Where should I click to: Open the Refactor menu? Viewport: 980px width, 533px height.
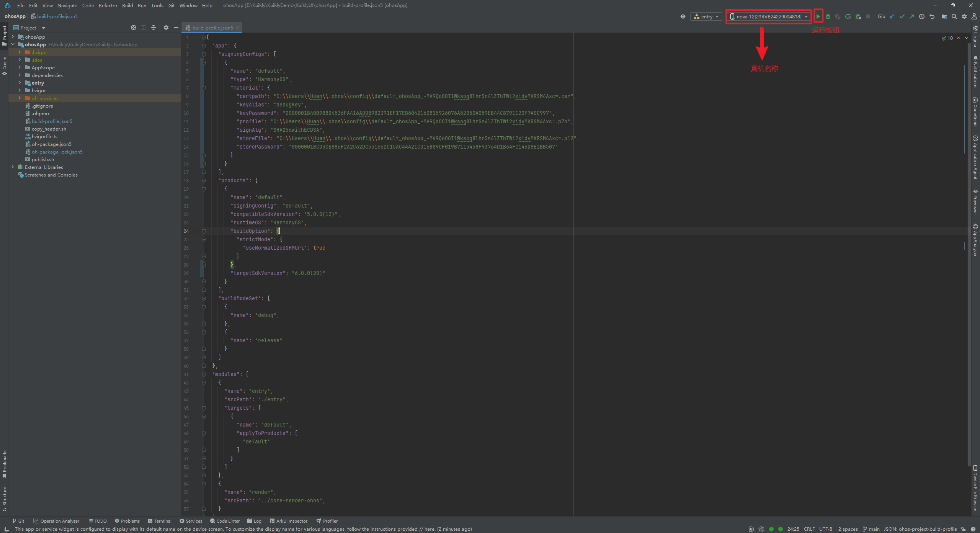[x=108, y=5]
